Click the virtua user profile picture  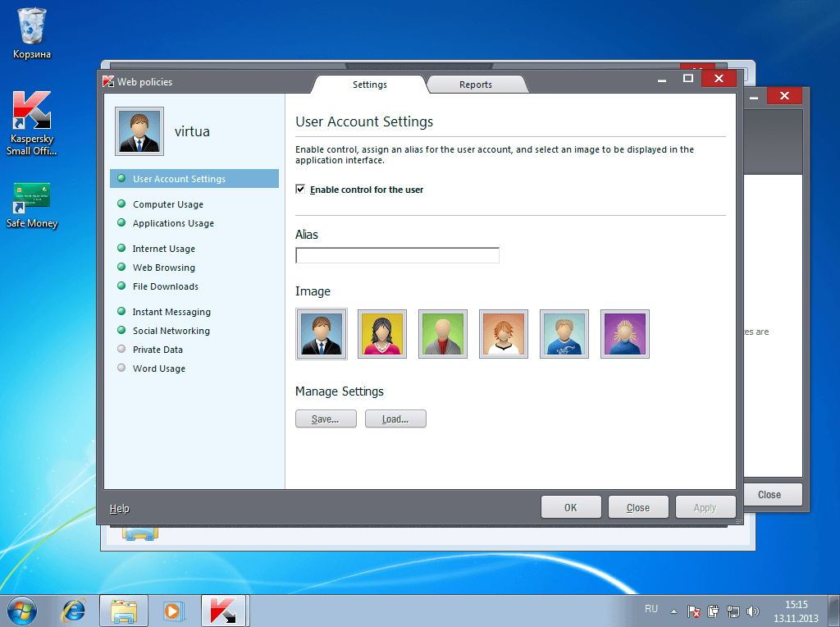(x=139, y=131)
